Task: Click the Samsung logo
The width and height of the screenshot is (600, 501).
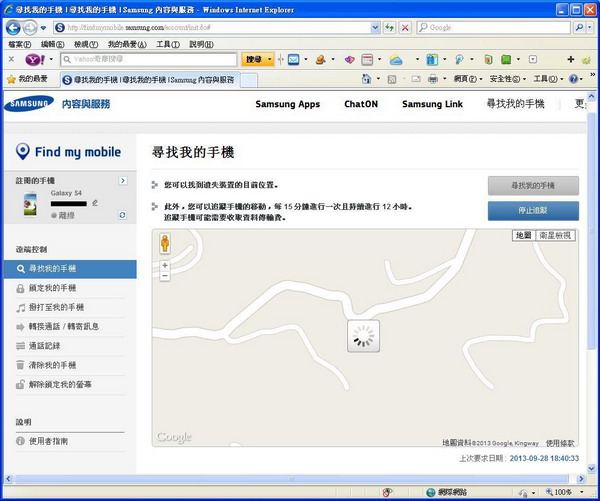Action: point(29,104)
